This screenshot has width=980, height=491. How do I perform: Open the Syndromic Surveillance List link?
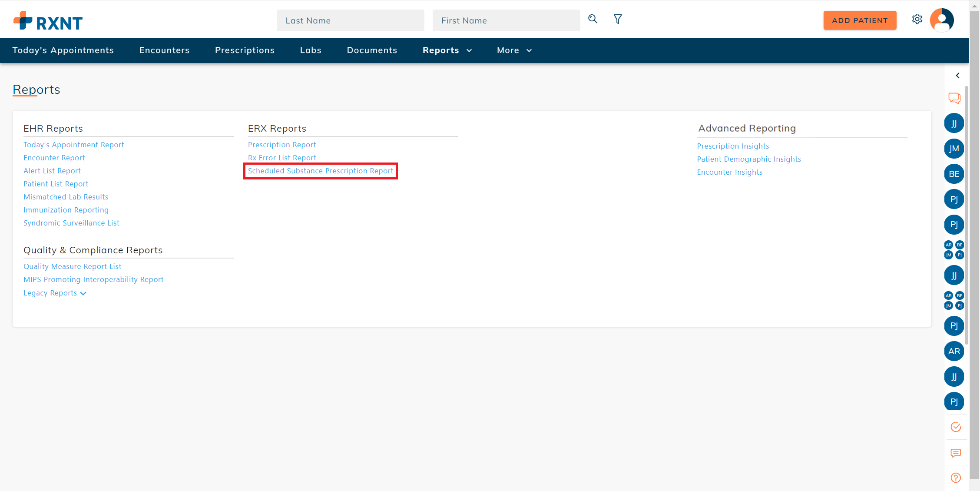coord(71,223)
